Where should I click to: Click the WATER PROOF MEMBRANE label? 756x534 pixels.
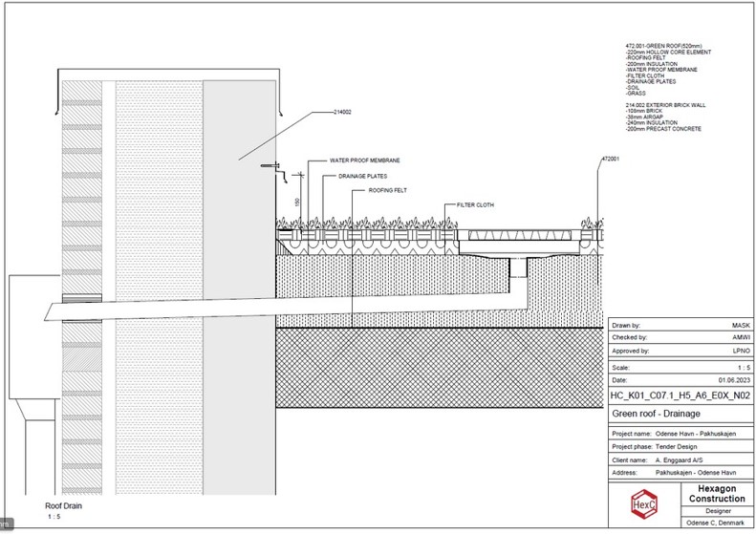[364, 161]
